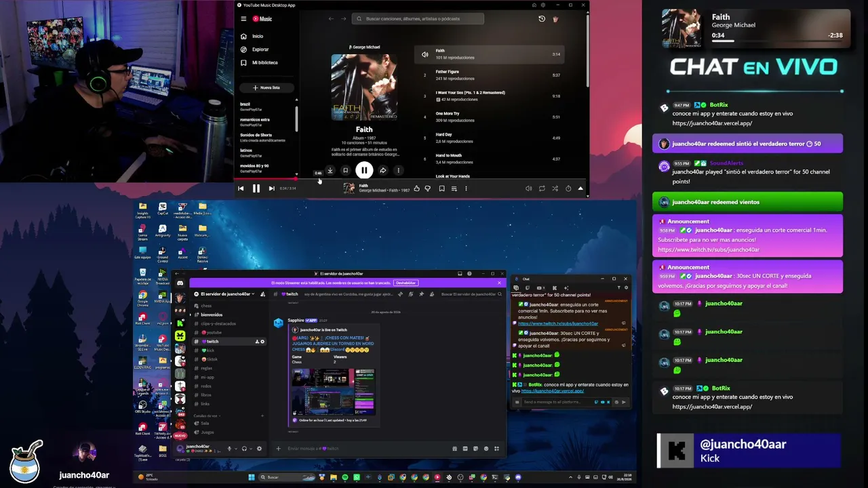Open more options for current song in player bar
This screenshot has width=868, height=488.
click(x=466, y=188)
